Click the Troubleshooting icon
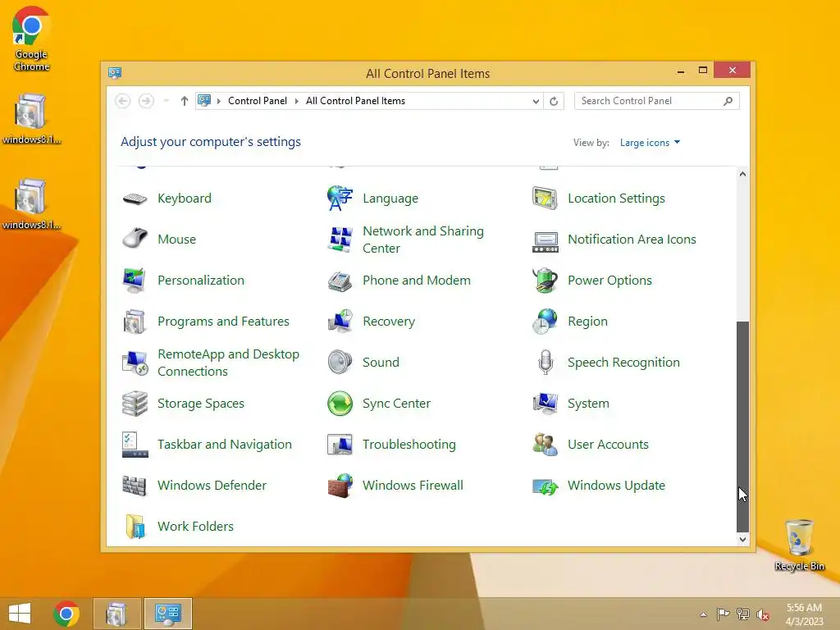The image size is (840, 630). [x=340, y=445]
